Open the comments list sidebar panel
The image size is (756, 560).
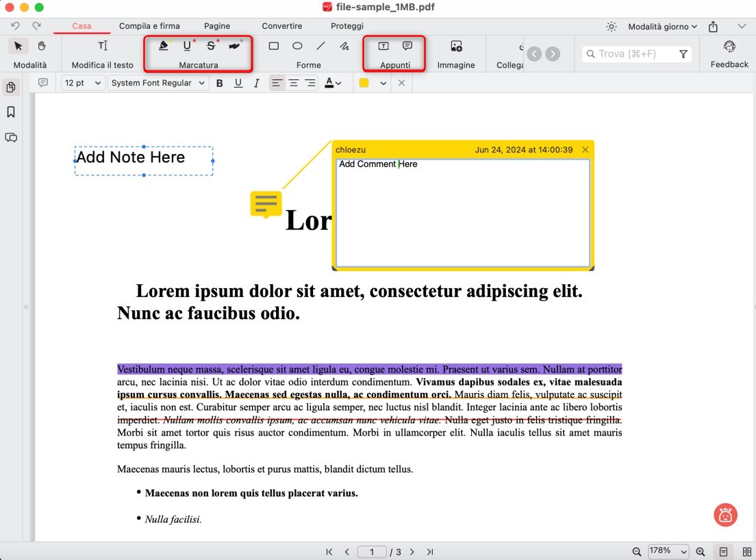coord(10,137)
